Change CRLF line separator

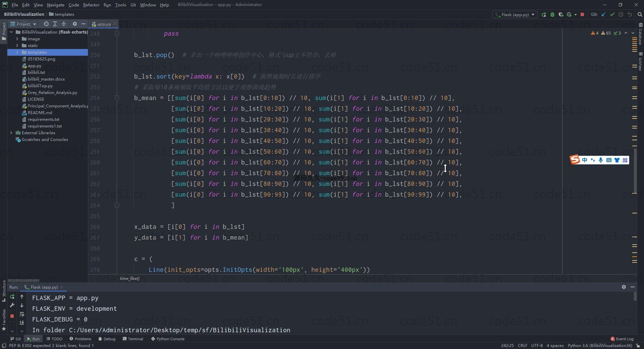pyautogui.click(x=522, y=345)
